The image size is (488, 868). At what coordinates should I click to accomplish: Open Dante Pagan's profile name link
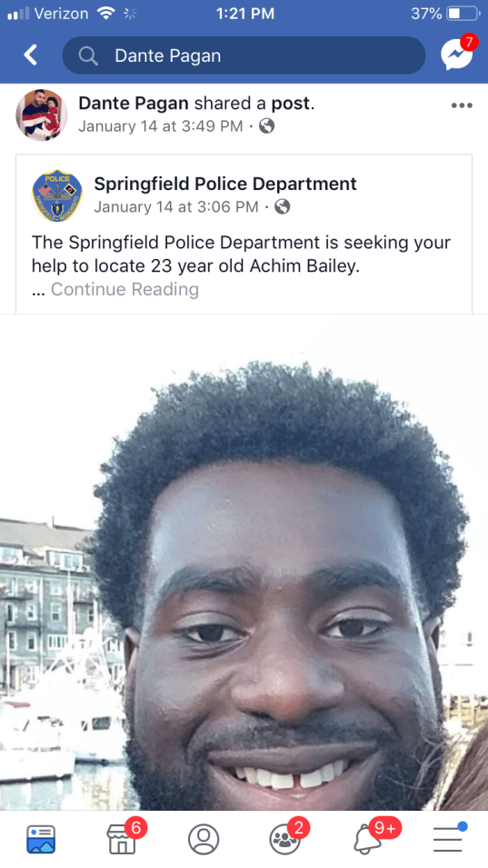[134, 103]
